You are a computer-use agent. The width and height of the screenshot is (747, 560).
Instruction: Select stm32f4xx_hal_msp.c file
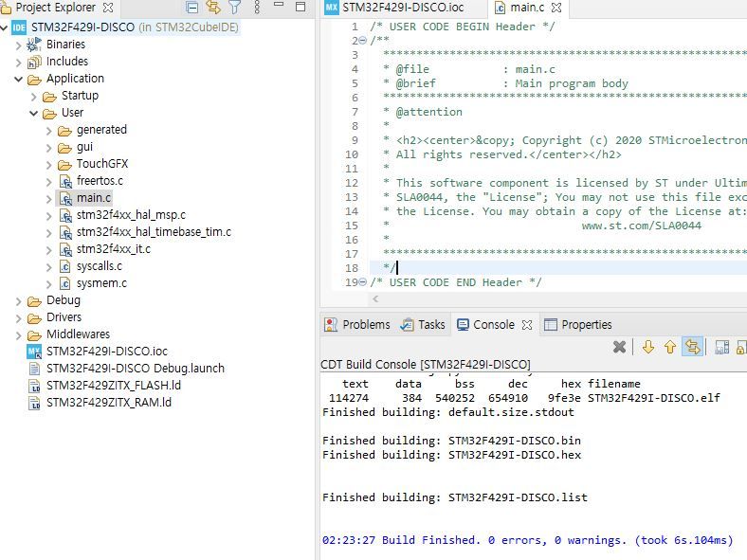131,215
